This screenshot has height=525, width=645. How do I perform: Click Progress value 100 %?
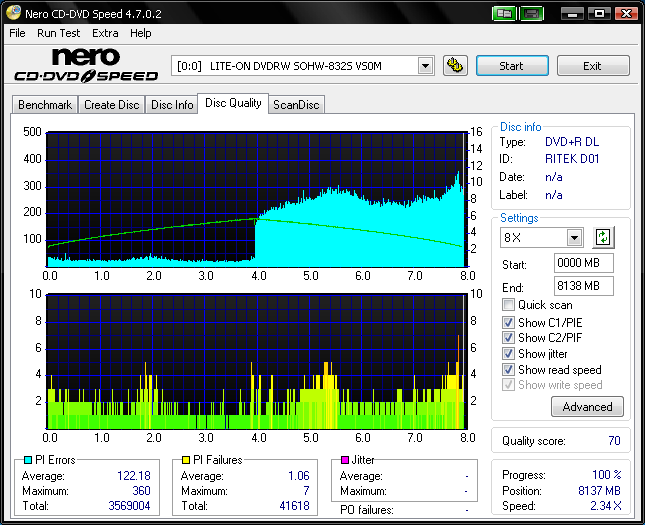click(607, 475)
